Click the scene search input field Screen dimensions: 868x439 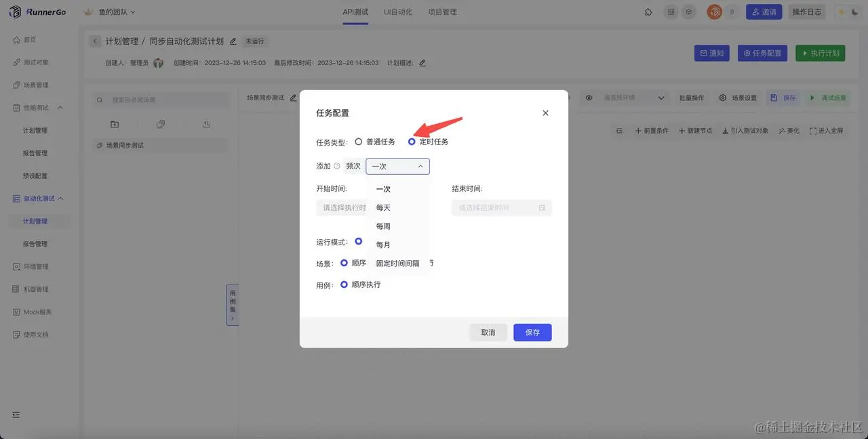click(x=161, y=100)
